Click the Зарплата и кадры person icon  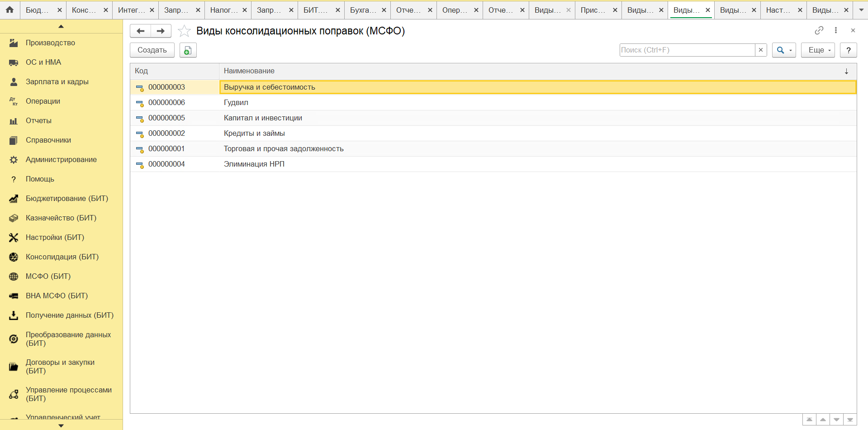pos(14,82)
